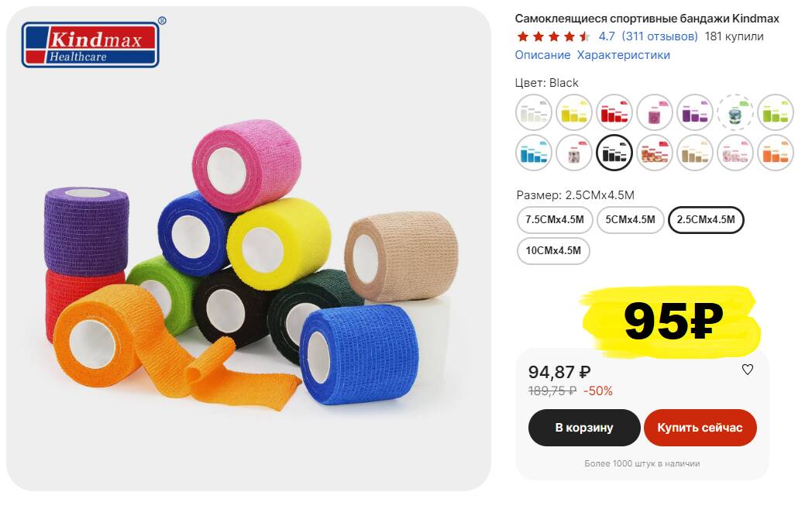Click the Kindmax Healthcare logo

click(91, 44)
